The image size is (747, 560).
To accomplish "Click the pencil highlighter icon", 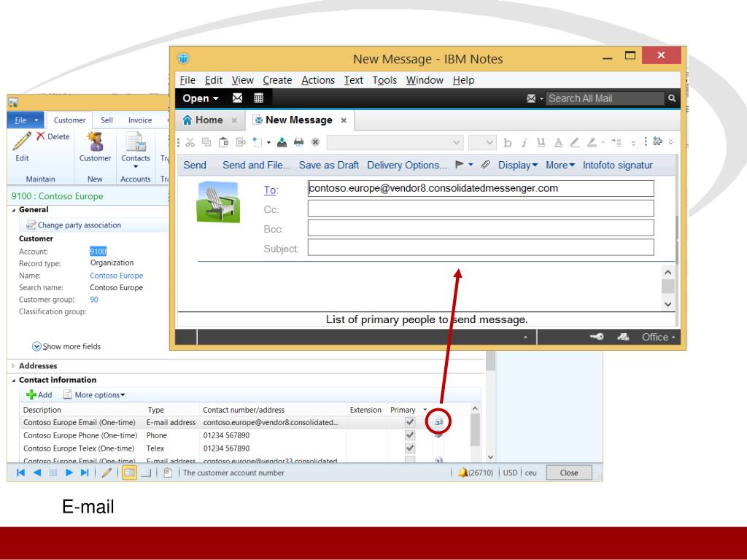I will coord(575,142).
